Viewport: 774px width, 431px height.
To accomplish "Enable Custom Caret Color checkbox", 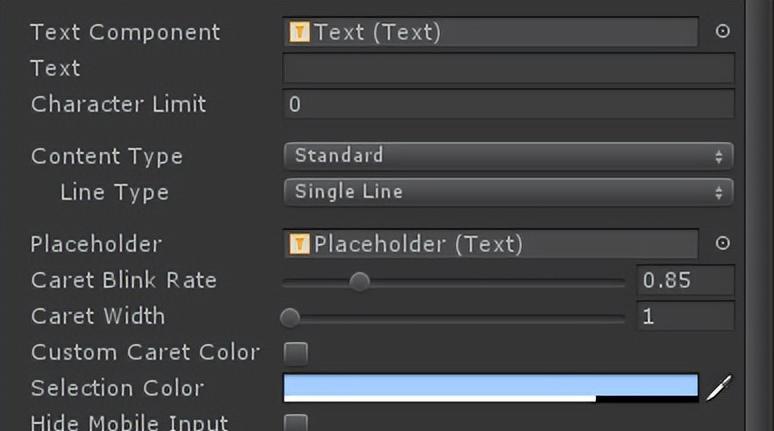I will [296, 353].
